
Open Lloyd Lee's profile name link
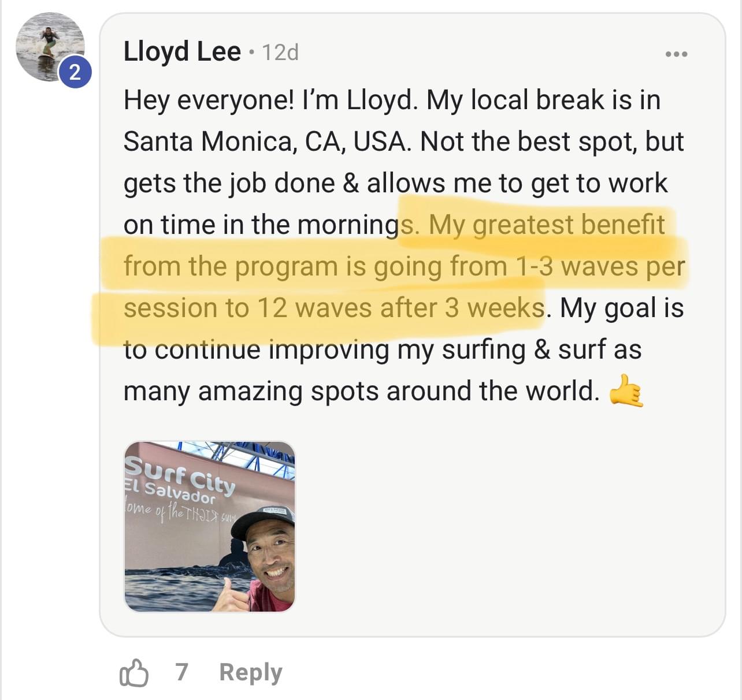(x=182, y=51)
